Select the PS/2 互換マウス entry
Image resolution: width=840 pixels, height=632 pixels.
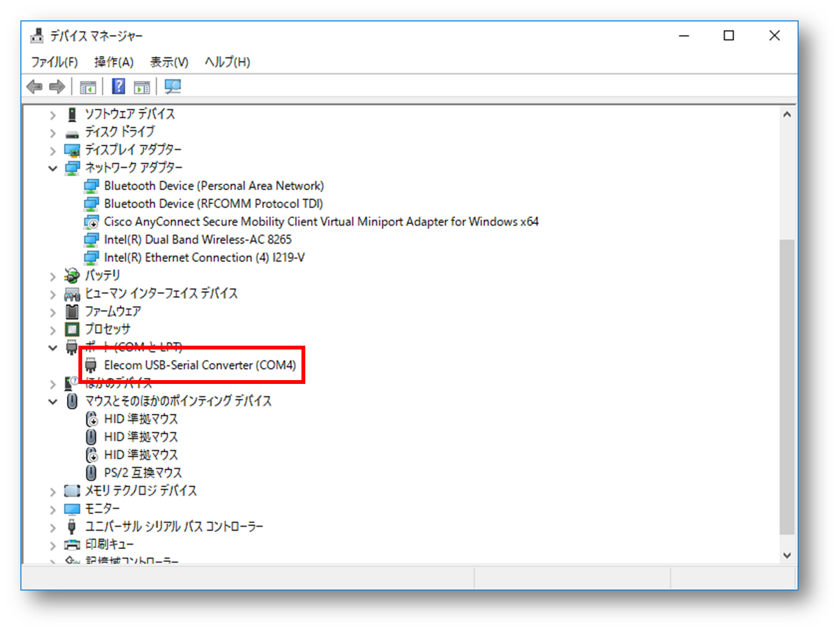[143, 473]
